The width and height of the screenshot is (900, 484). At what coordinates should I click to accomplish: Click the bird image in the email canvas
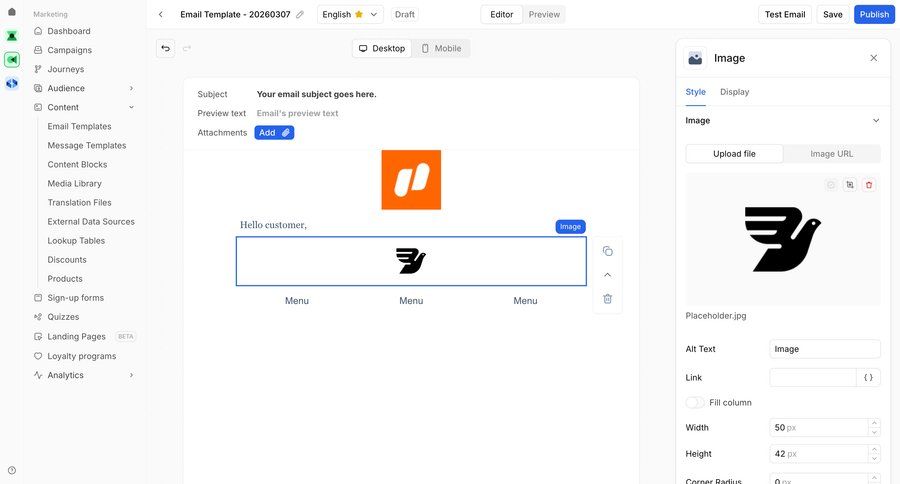tap(411, 261)
